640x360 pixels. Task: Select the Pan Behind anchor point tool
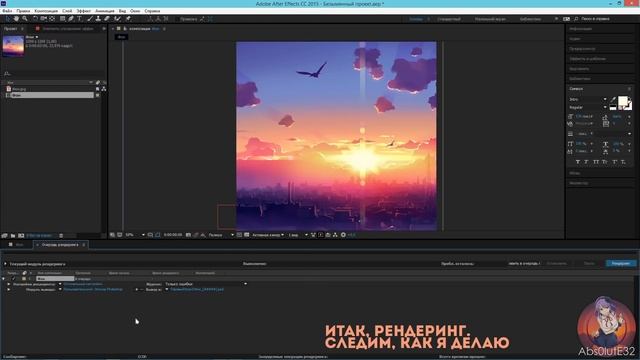[52, 19]
